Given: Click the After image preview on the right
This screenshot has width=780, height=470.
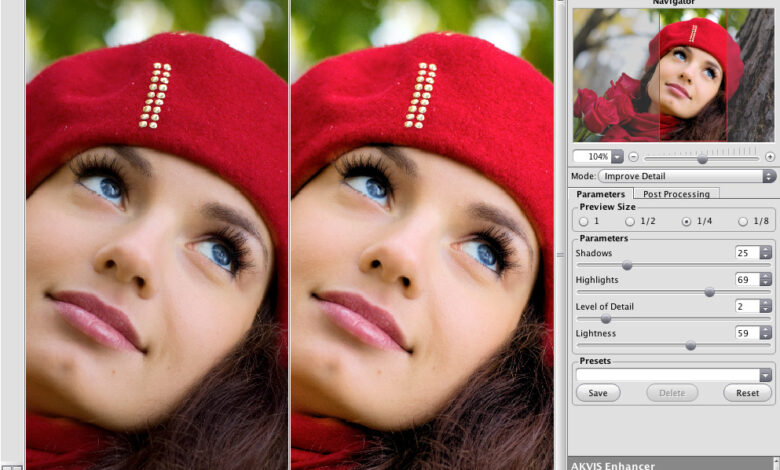Looking at the screenshot, I should (422, 235).
